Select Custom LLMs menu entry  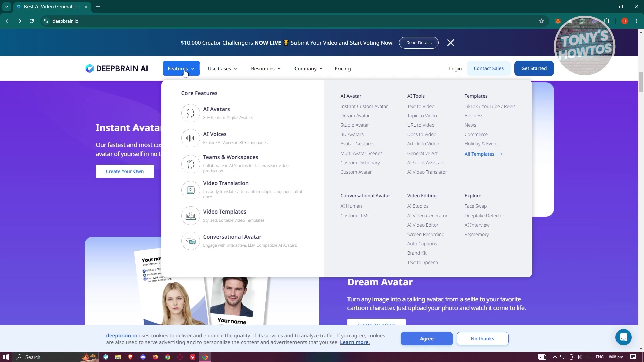coord(355,216)
